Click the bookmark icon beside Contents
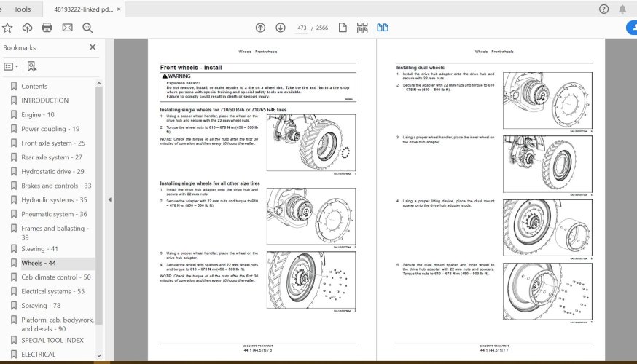This screenshot has width=637, height=364. pyautogui.click(x=14, y=86)
